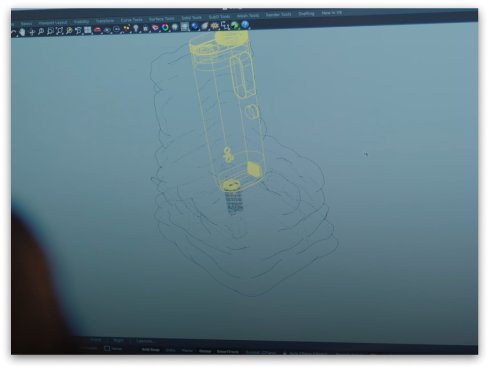Toggle Ortho mode in status bar
This screenshot has width=489, height=369.
171,350
